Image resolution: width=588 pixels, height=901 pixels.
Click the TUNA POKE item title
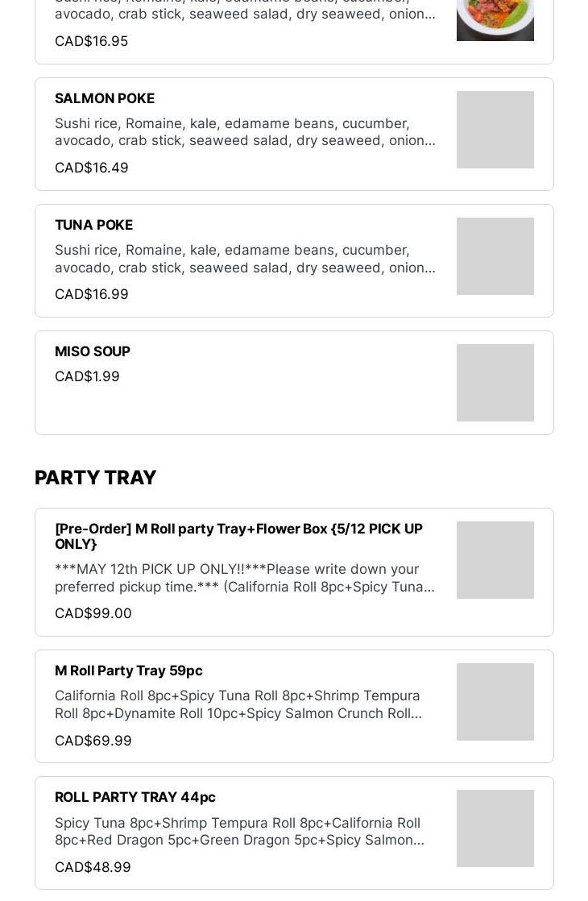point(93,225)
